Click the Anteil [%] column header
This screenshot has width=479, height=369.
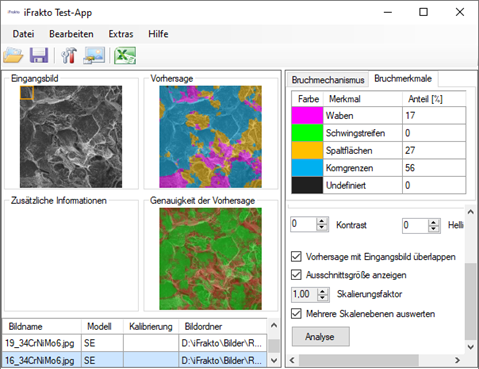[434, 99]
